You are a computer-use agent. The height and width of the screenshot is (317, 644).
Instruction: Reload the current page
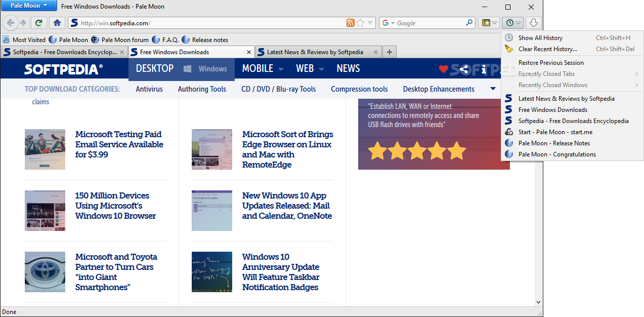38,23
